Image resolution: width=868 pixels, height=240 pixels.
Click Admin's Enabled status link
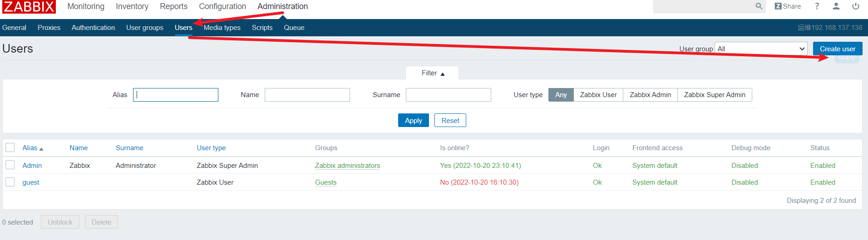(x=823, y=166)
